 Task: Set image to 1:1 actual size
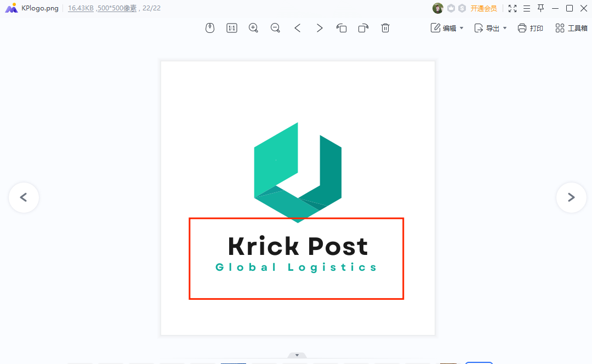click(x=232, y=28)
